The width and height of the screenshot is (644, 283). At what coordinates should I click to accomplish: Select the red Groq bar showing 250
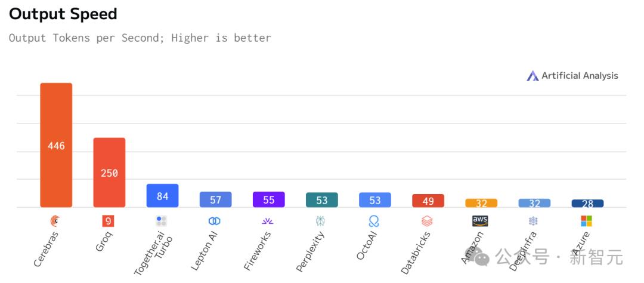click(x=109, y=173)
